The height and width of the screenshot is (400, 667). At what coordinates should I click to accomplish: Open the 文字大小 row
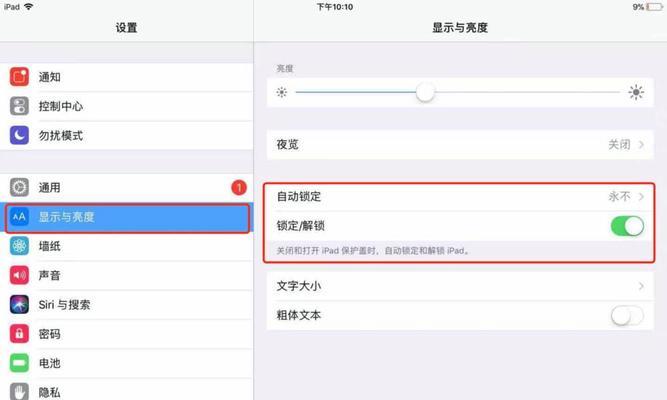click(x=460, y=286)
